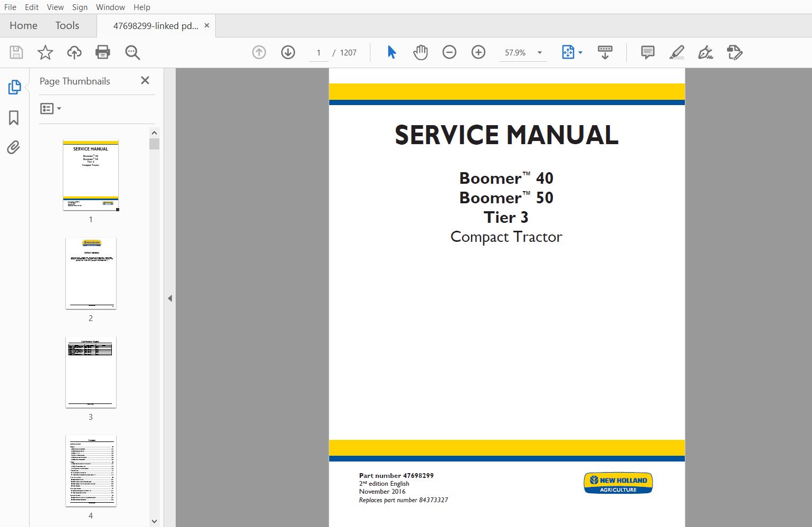812x527 pixels.
Task: Upload the file to cloud storage
Action: 74,52
